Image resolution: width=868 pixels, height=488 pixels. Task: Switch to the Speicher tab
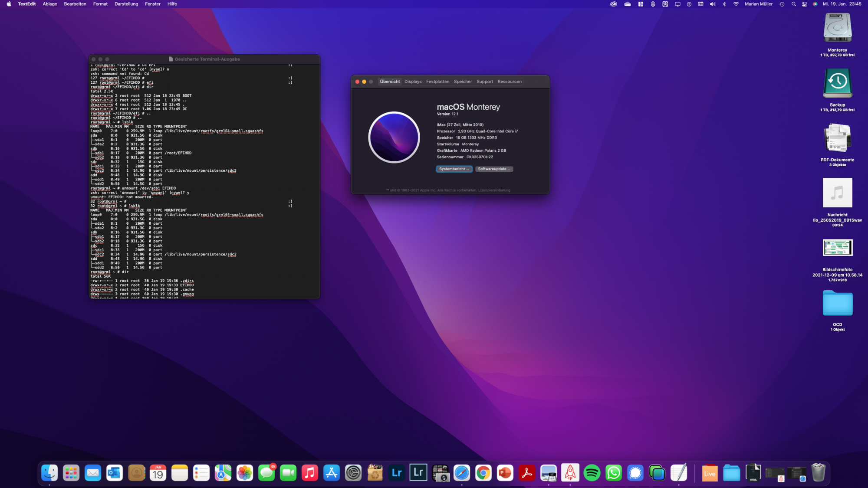point(463,82)
